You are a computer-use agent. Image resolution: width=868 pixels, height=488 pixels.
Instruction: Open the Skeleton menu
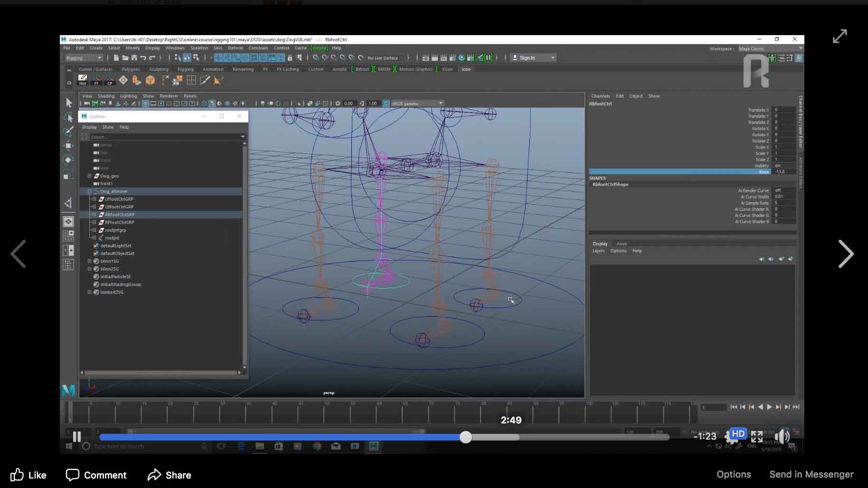point(199,48)
